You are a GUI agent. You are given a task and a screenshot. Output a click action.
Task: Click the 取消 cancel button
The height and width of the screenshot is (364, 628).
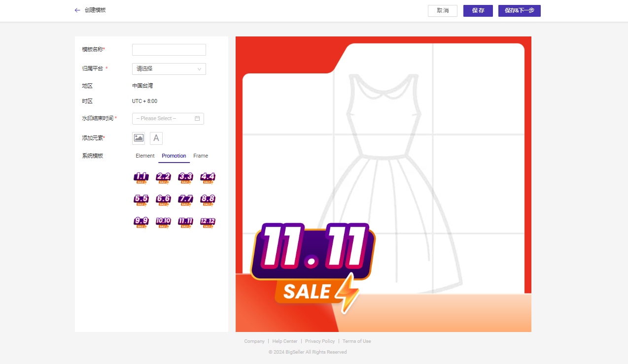(x=442, y=11)
